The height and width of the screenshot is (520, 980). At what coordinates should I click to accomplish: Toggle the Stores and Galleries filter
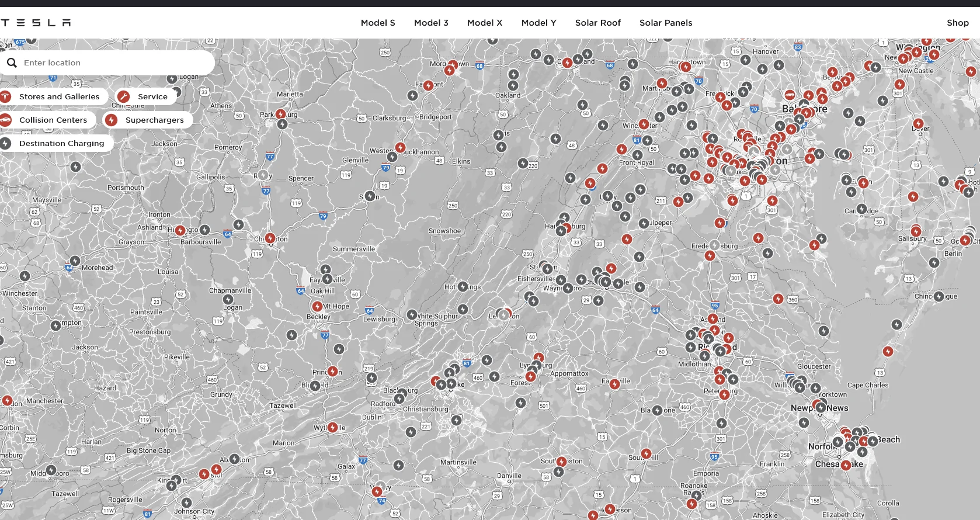coord(54,96)
